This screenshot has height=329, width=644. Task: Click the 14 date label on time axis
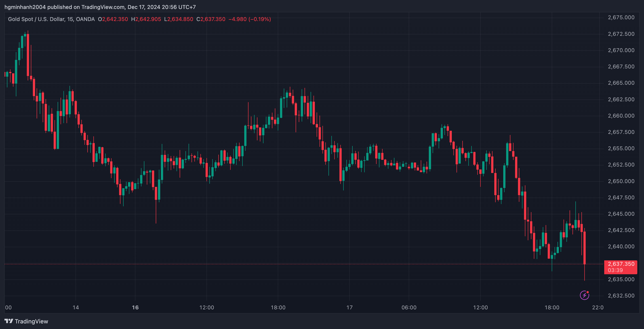(76, 308)
